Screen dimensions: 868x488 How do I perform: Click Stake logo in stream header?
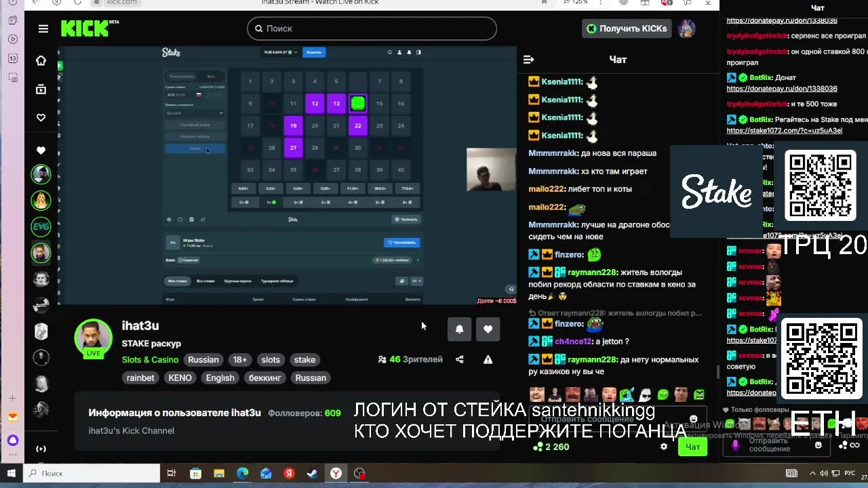pos(171,52)
